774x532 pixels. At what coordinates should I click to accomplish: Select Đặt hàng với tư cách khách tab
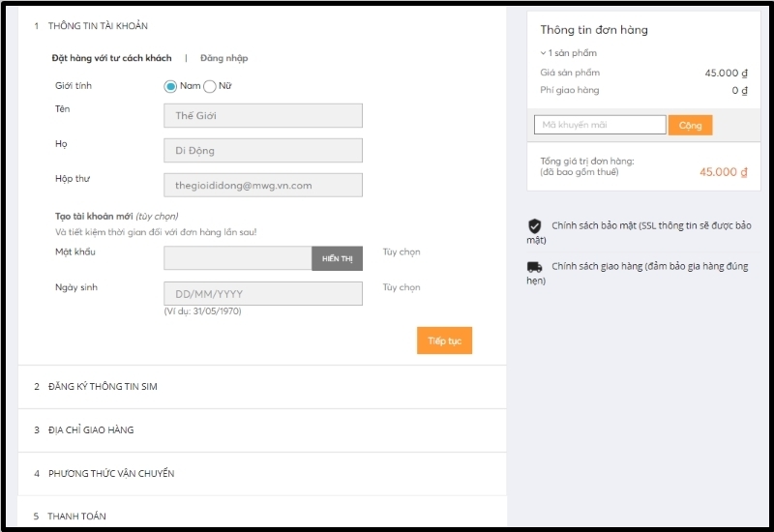[x=111, y=58]
